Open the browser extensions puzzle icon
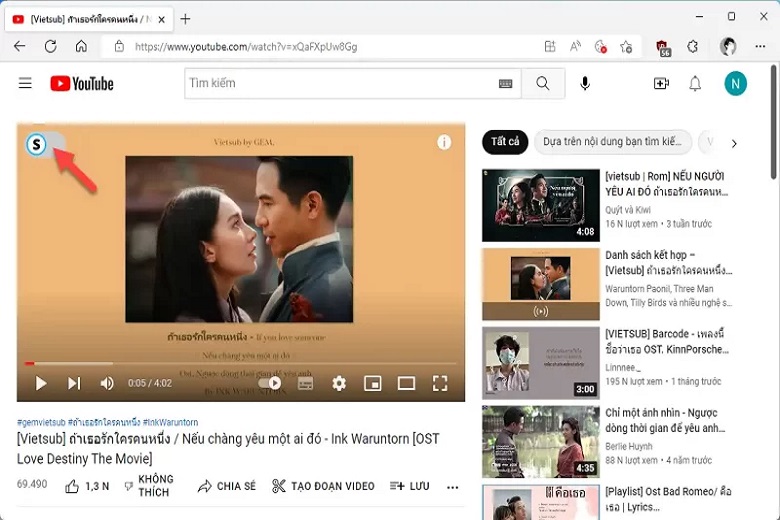 tap(692, 47)
